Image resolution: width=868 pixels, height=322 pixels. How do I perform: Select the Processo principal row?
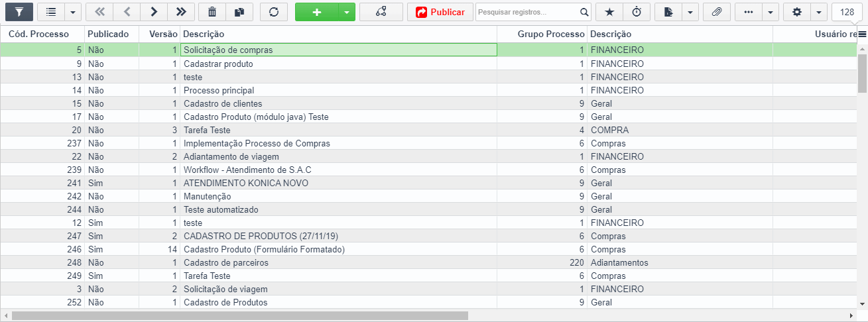pyautogui.click(x=428, y=90)
